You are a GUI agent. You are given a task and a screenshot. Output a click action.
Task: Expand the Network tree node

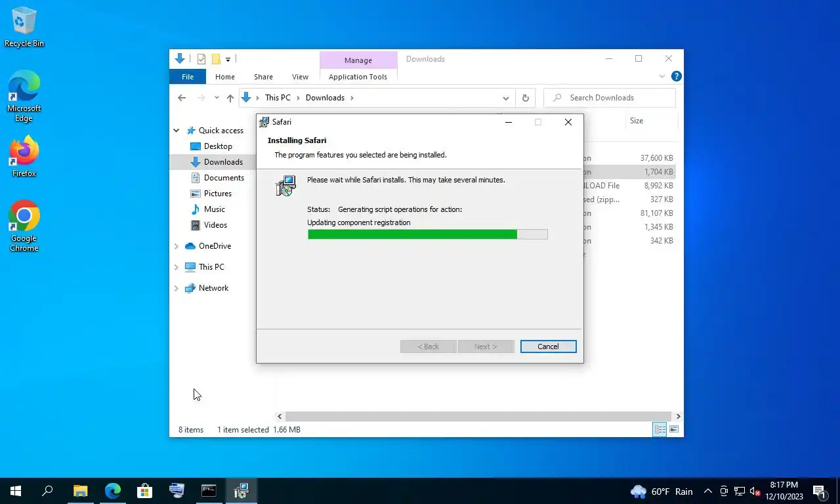tap(176, 288)
